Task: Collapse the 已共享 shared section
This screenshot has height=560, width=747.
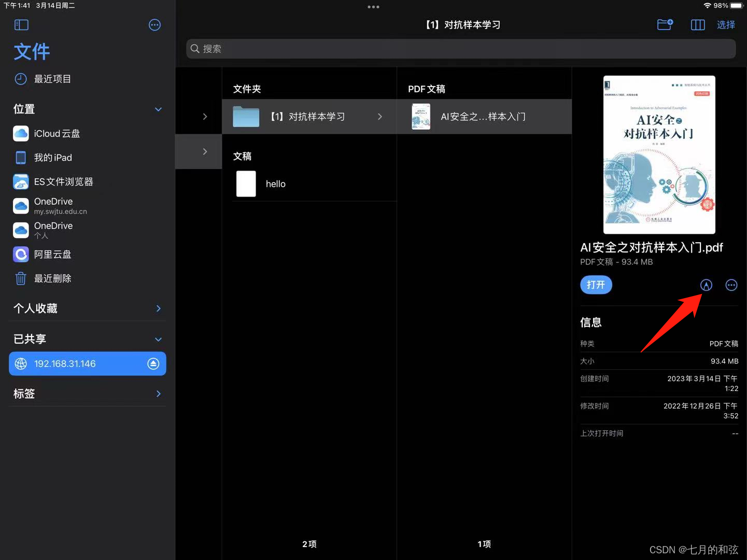Action: pyautogui.click(x=158, y=339)
